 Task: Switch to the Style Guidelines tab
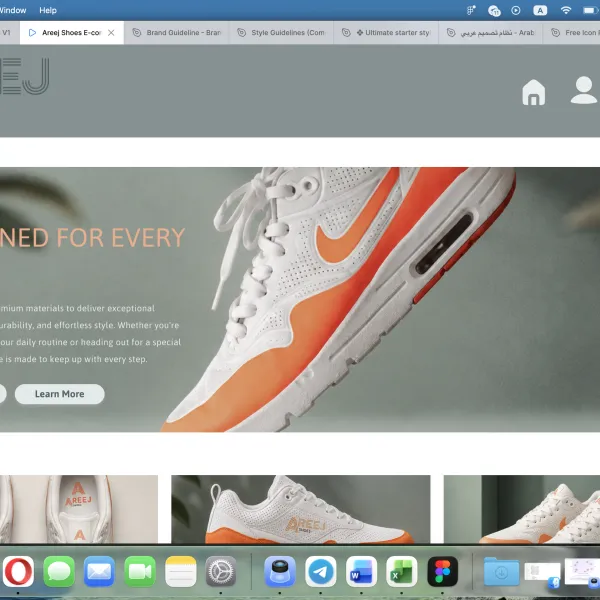coord(281,33)
